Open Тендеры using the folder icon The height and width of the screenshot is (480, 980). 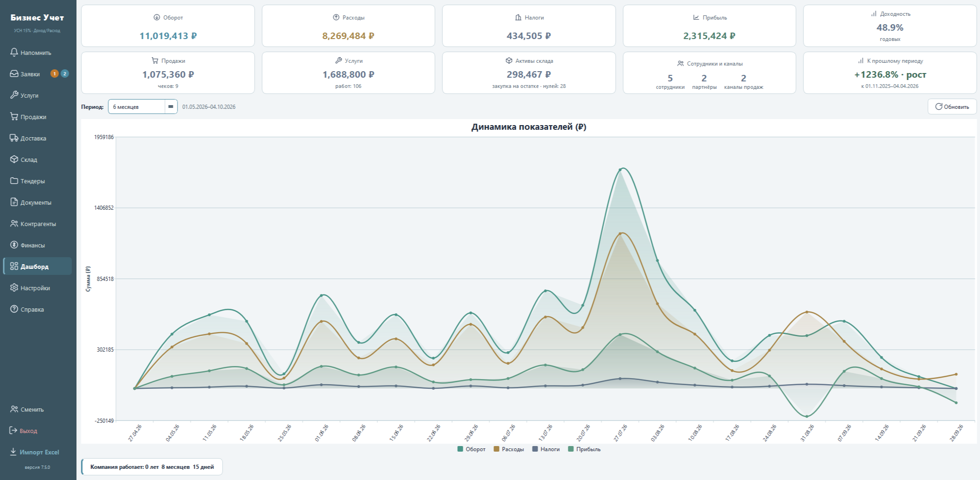coord(14,181)
